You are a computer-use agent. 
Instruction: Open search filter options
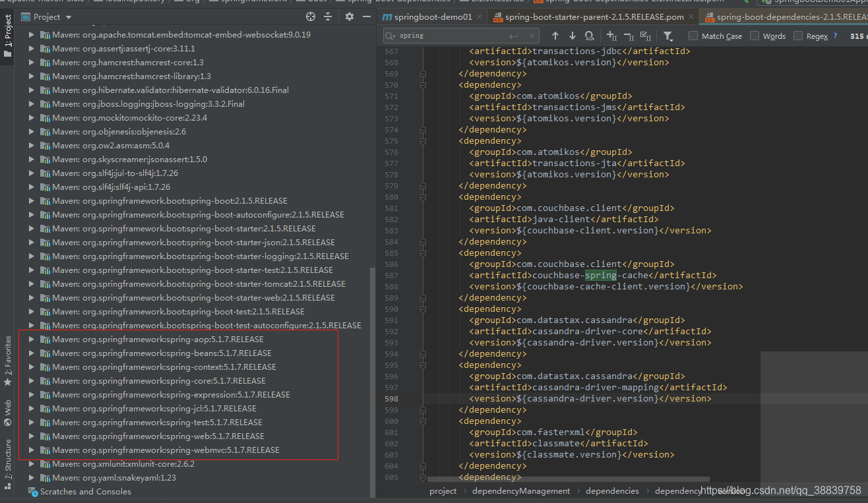tap(668, 36)
